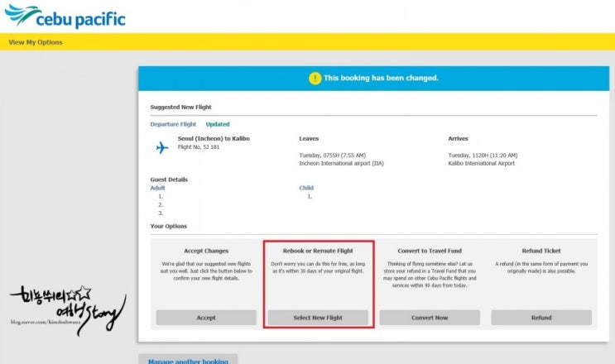This screenshot has width=615, height=364.
Task: Open View My Options menu item
Action: (x=36, y=42)
